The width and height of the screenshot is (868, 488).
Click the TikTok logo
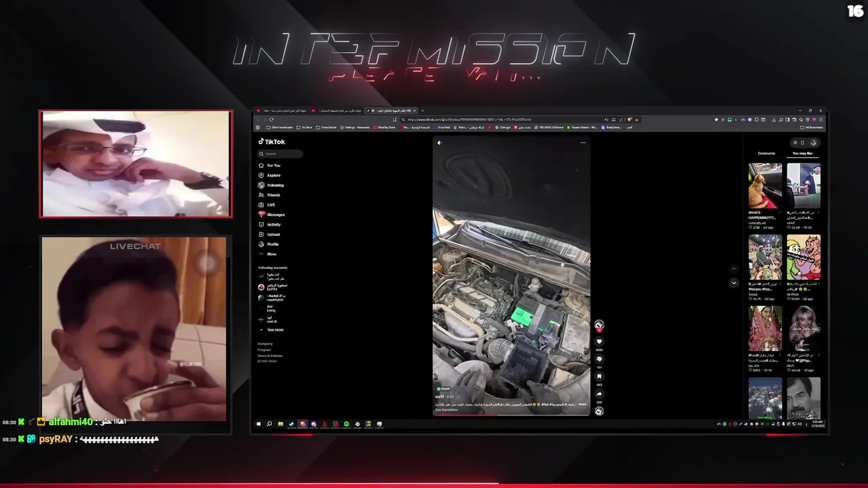(x=271, y=142)
